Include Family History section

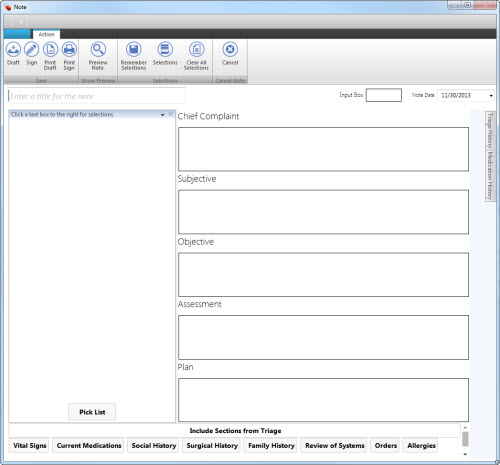(271, 446)
